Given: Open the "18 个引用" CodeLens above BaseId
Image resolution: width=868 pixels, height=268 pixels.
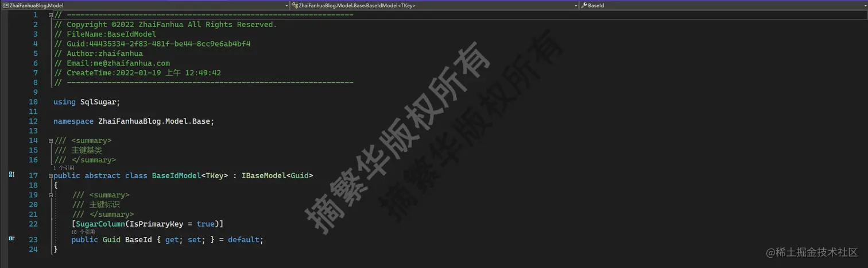Looking at the screenshot, I should [83, 232].
